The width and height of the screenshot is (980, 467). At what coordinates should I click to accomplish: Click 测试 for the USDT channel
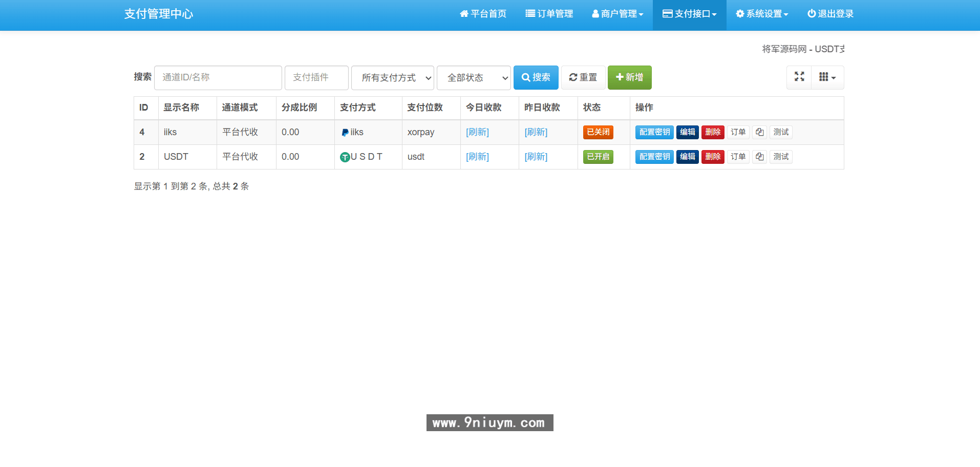[781, 157]
